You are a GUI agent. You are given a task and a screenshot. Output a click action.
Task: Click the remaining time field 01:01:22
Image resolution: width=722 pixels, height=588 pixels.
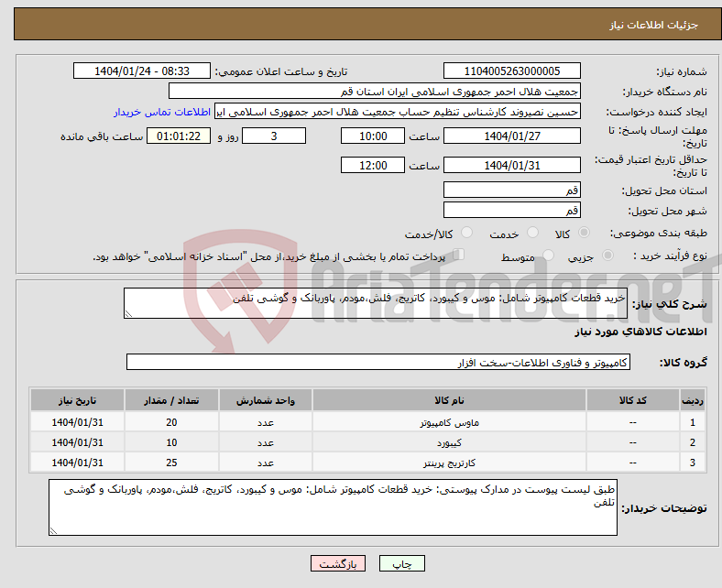coord(179,136)
